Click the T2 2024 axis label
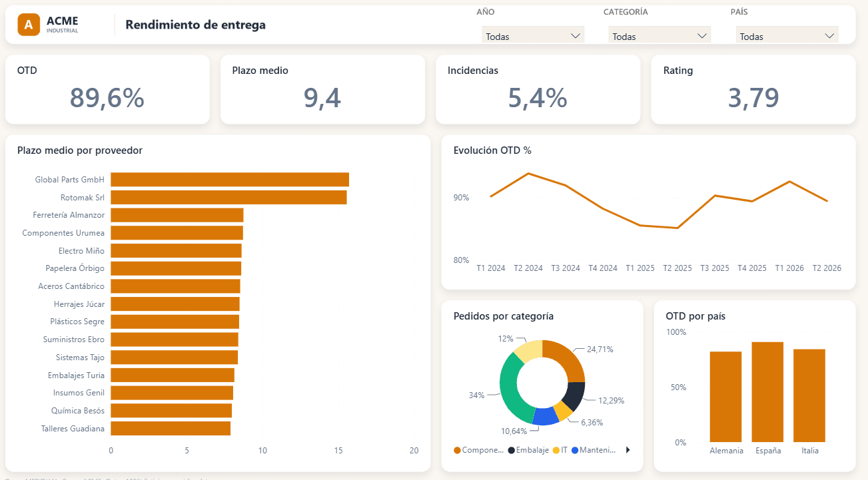Screen dimensions: 868x480 528,268
